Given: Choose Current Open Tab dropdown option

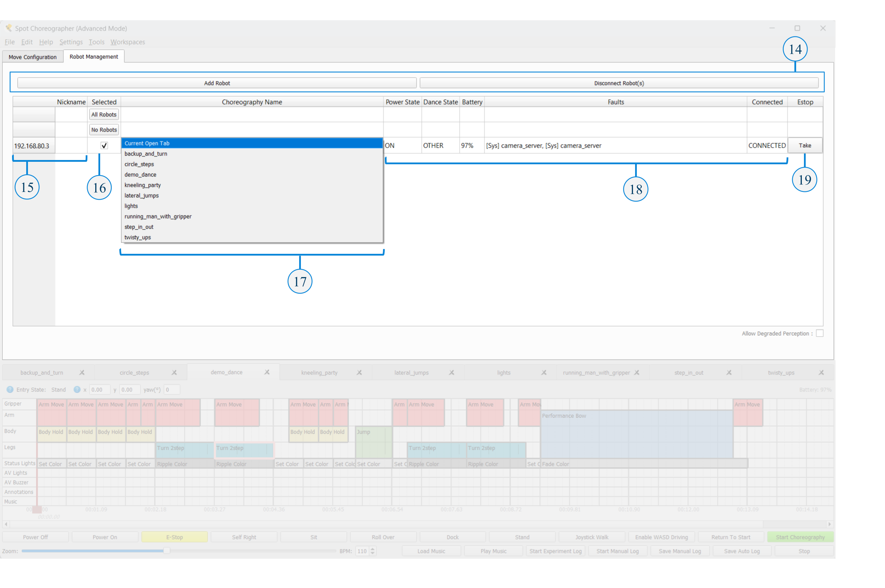Looking at the screenshot, I should [x=147, y=143].
